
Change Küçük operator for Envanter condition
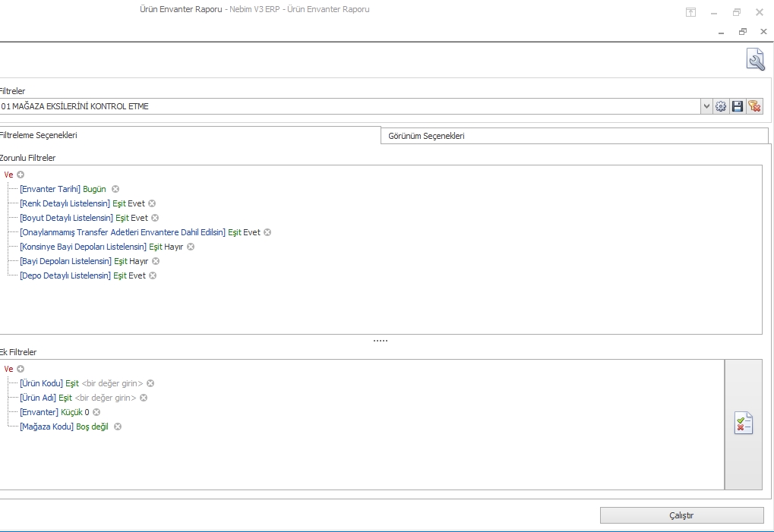coord(71,412)
